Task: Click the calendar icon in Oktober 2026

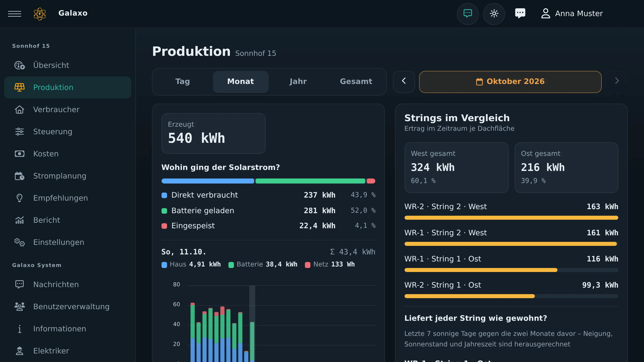Action: point(479,82)
